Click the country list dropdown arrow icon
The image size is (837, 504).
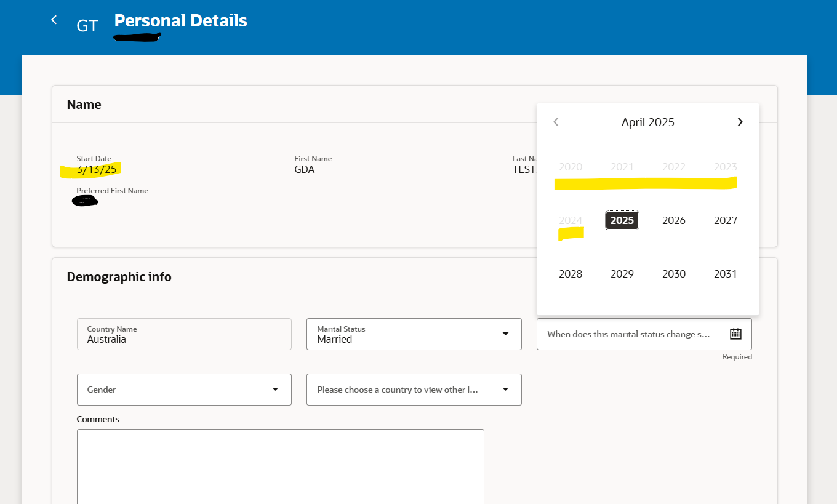pyautogui.click(x=505, y=389)
